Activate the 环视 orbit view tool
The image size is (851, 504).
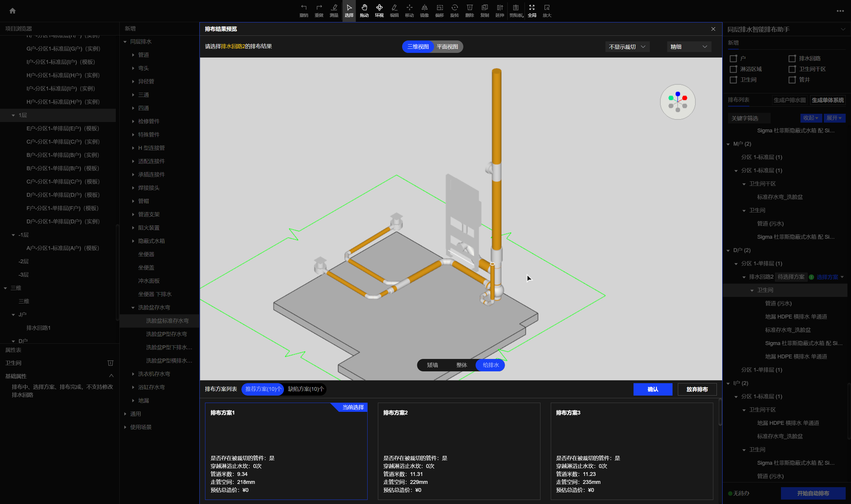(379, 10)
